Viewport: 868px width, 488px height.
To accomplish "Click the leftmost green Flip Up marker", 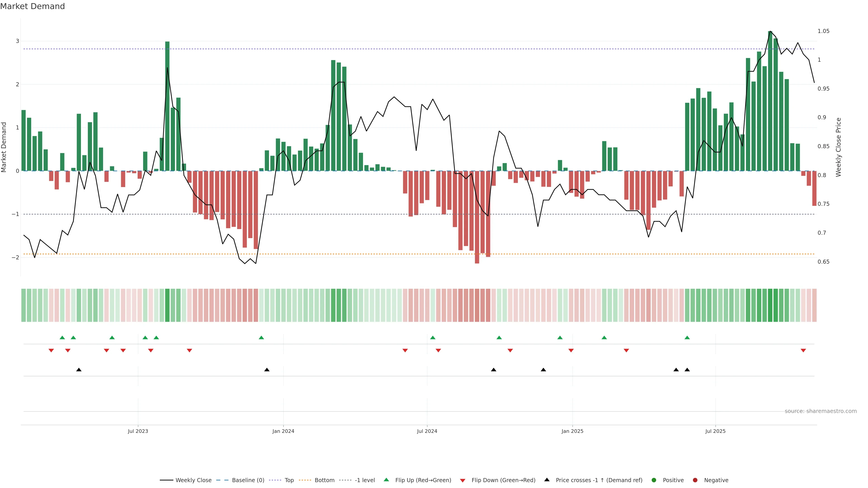I will point(62,338).
